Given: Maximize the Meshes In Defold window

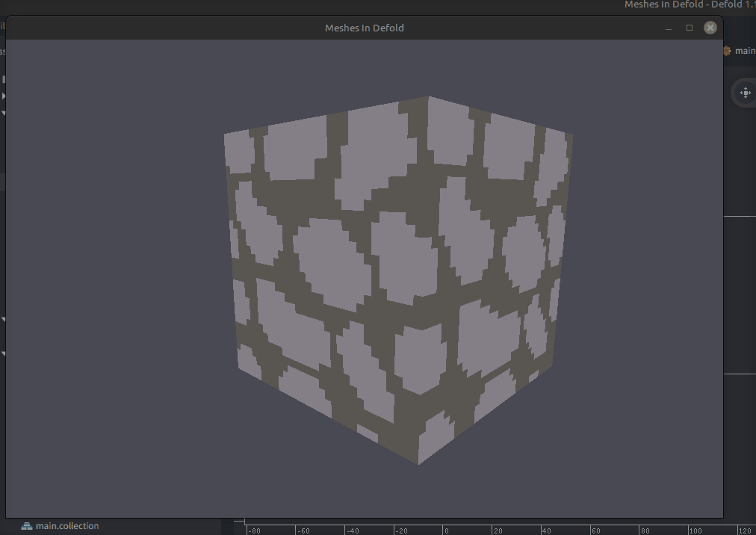Looking at the screenshot, I should point(690,28).
